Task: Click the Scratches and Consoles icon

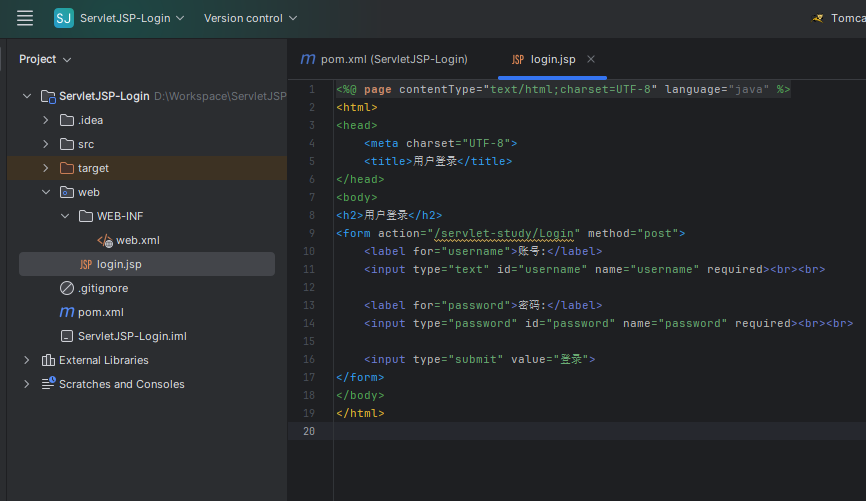Action: point(48,384)
